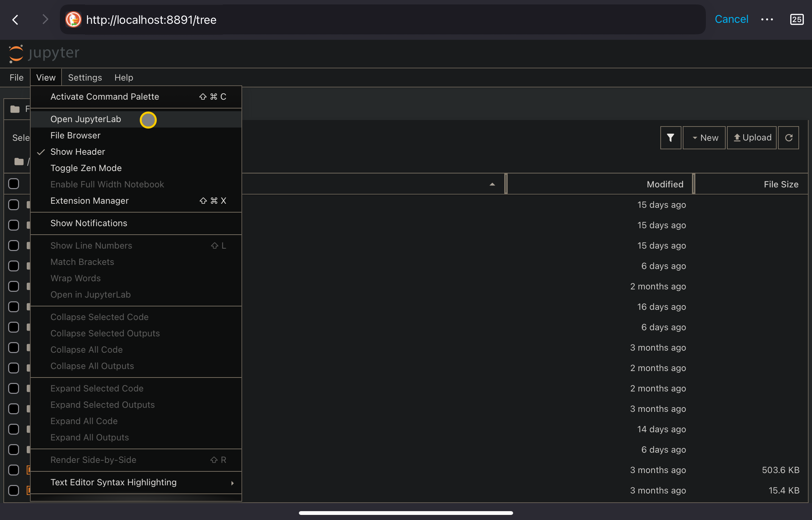
Task: Open the Extension Manager entry
Action: point(136,201)
